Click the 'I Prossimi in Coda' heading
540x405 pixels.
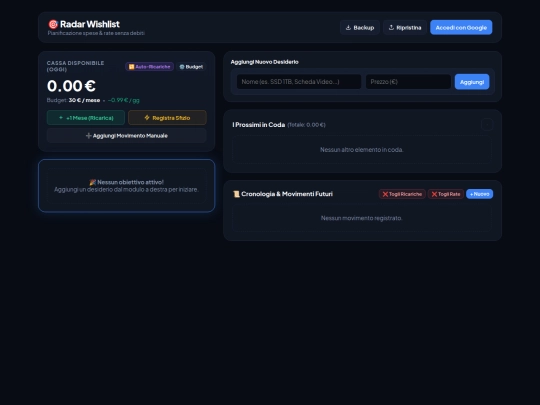tap(259, 125)
